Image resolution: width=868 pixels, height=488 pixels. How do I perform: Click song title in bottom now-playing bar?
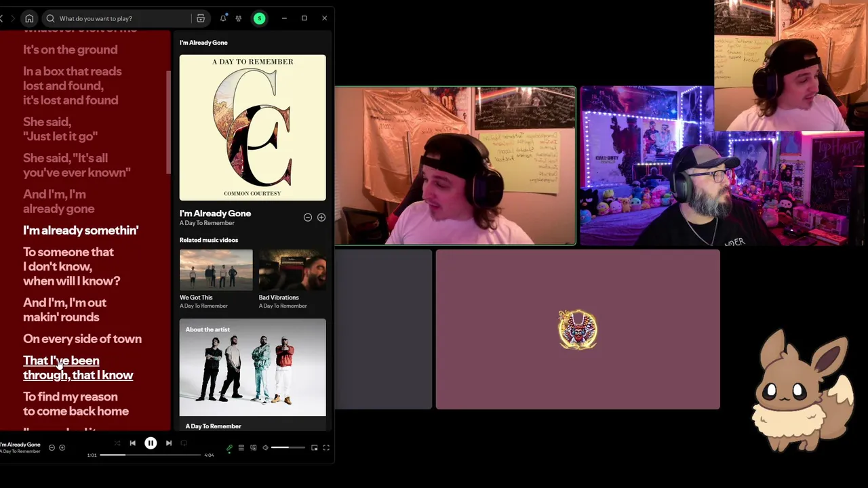pos(20,445)
